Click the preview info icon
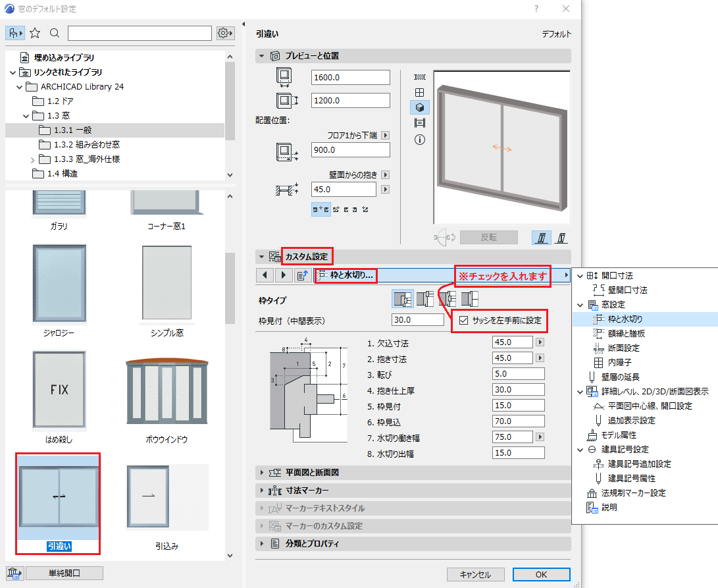Image resolution: width=718 pixels, height=588 pixels. (x=419, y=140)
